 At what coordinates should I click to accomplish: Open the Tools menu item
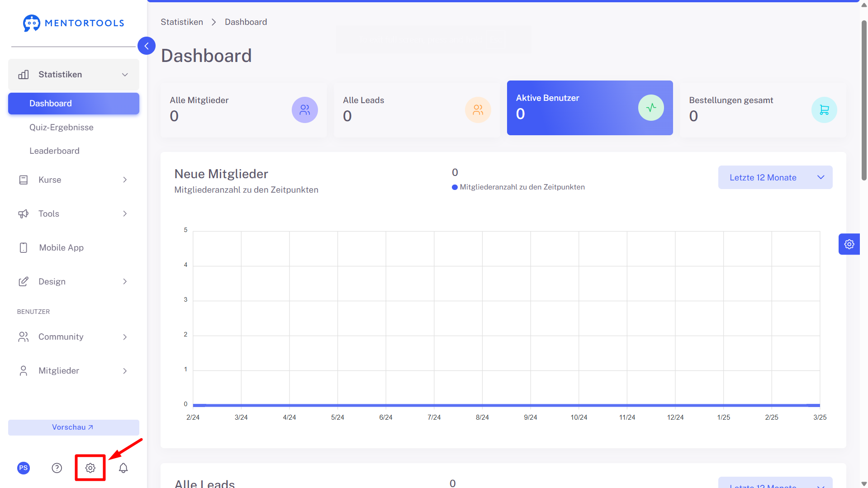pyautogui.click(x=74, y=214)
